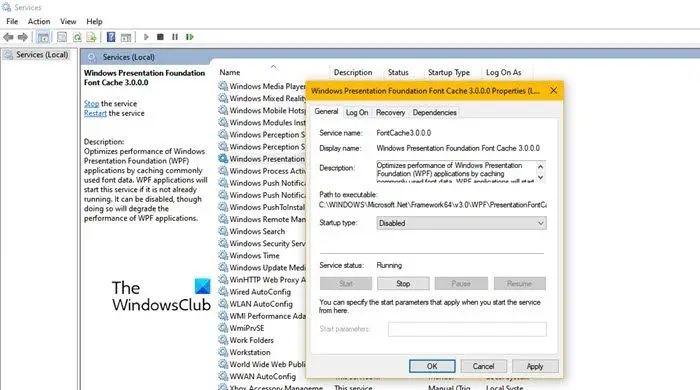700x390 pixels.
Task: Select the Windows Mixed Reality service row
Action: pyautogui.click(x=262, y=98)
